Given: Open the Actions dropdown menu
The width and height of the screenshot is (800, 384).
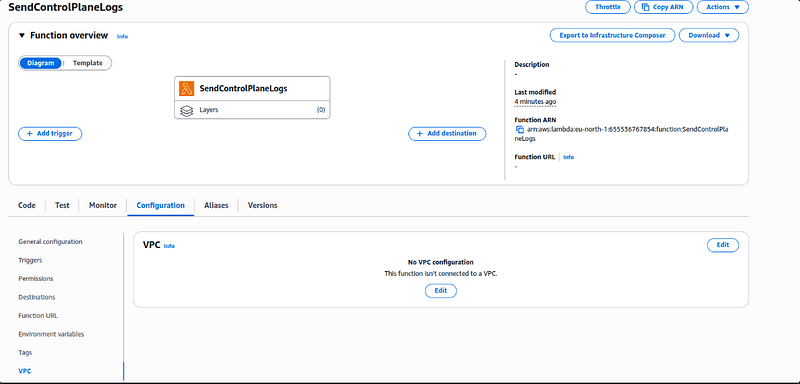Looking at the screenshot, I should click(x=722, y=7).
